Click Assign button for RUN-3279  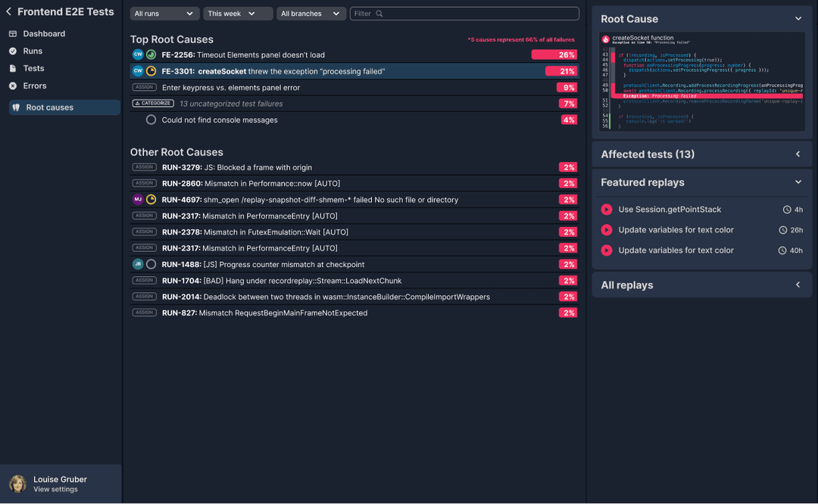[144, 167]
